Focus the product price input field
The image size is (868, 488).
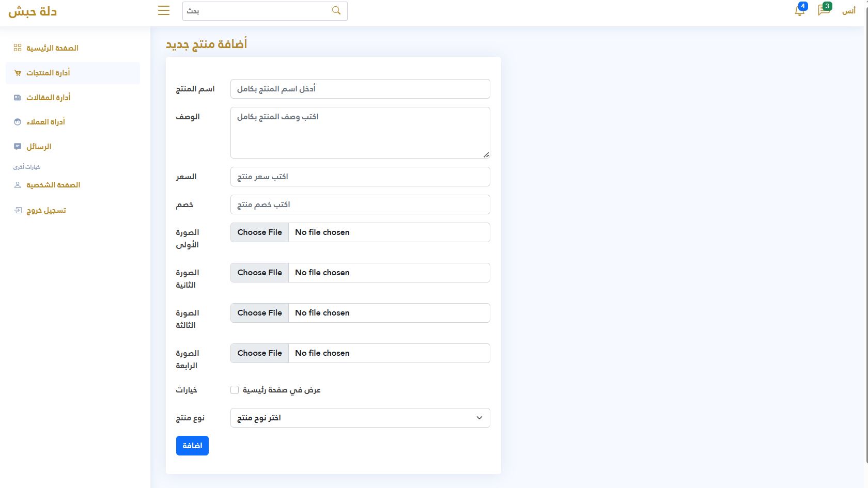point(360,177)
